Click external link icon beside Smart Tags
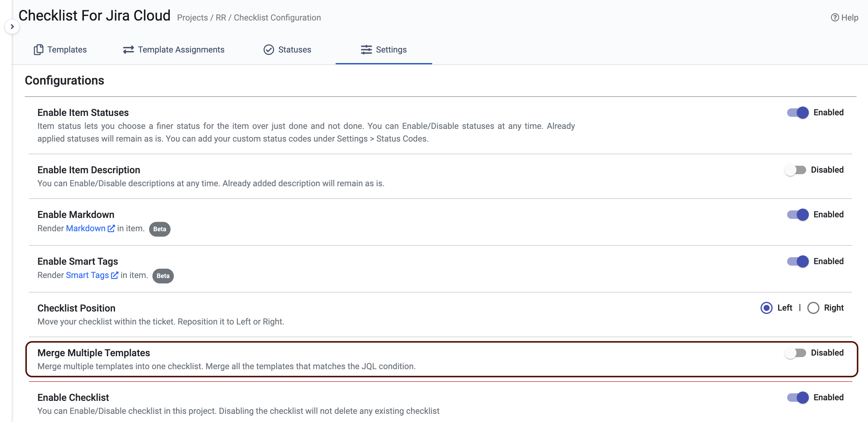The image size is (868, 422). tap(115, 275)
